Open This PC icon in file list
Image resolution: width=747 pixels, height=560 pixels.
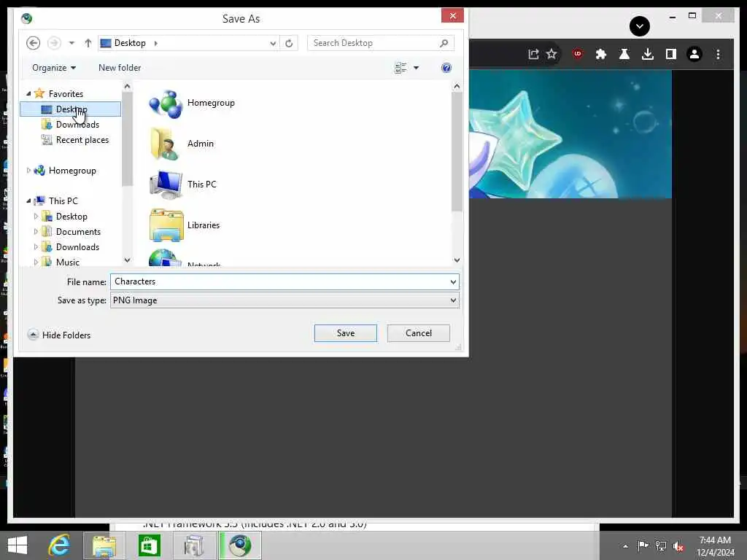(166, 184)
